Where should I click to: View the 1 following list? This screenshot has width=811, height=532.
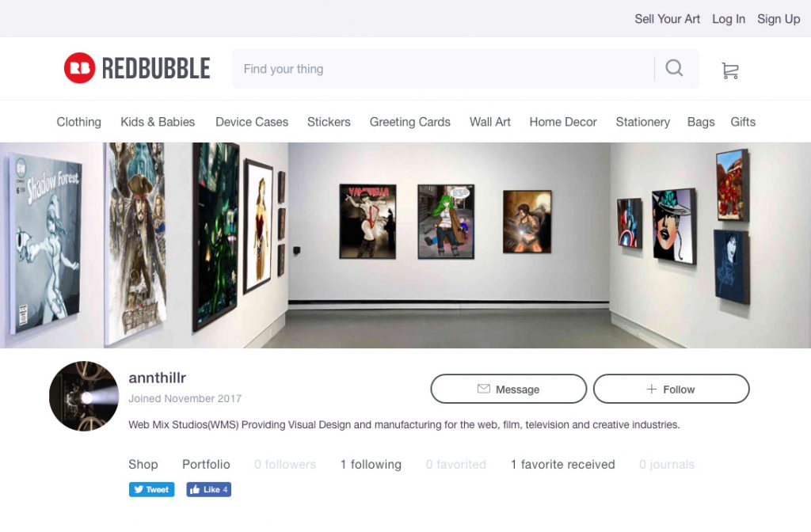[371, 464]
